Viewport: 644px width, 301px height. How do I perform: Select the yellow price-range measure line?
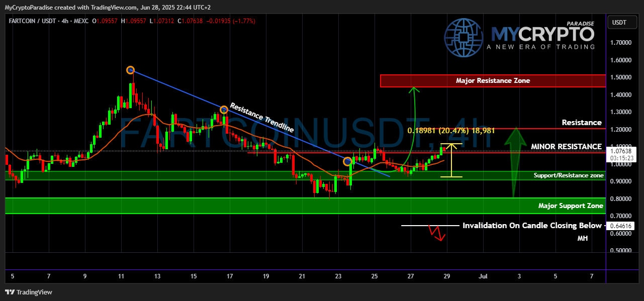[x=451, y=160]
